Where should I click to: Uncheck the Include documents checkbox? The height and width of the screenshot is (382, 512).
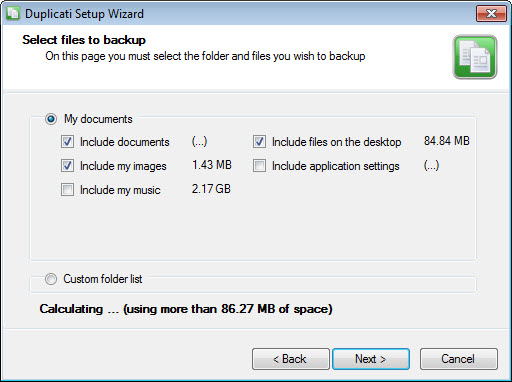pyautogui.click(x=67, y=142)
